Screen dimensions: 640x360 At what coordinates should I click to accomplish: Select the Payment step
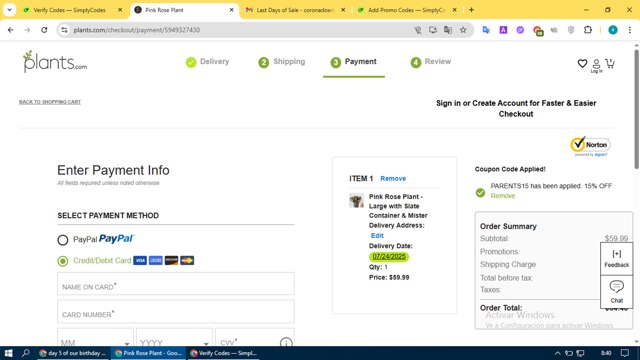click(353, 62)
